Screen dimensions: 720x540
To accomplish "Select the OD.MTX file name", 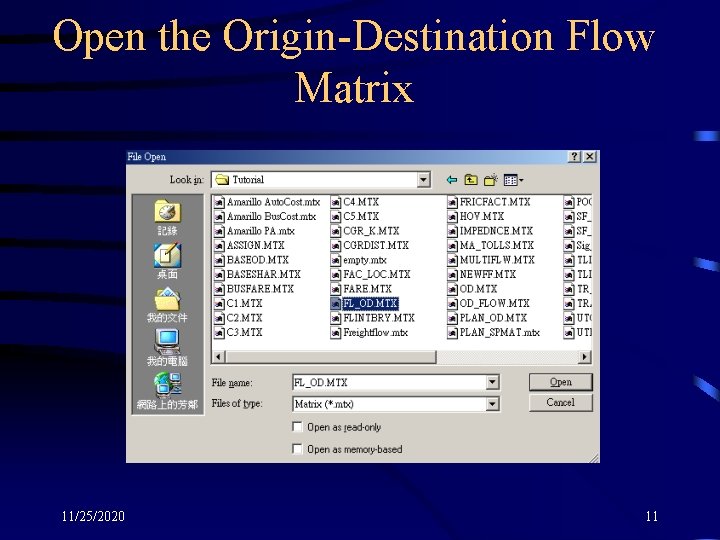I will tap(478, 289).
